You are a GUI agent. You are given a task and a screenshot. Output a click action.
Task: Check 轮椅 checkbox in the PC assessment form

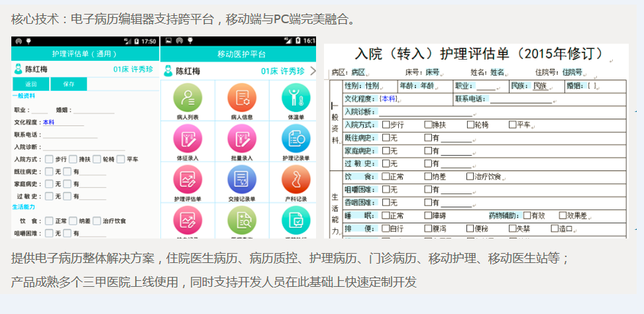[468, 125]
